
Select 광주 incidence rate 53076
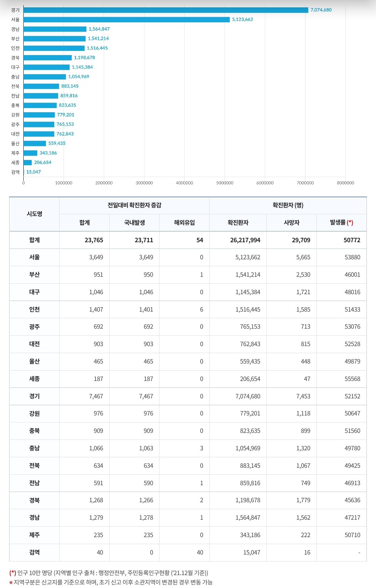tap(352, 327)
